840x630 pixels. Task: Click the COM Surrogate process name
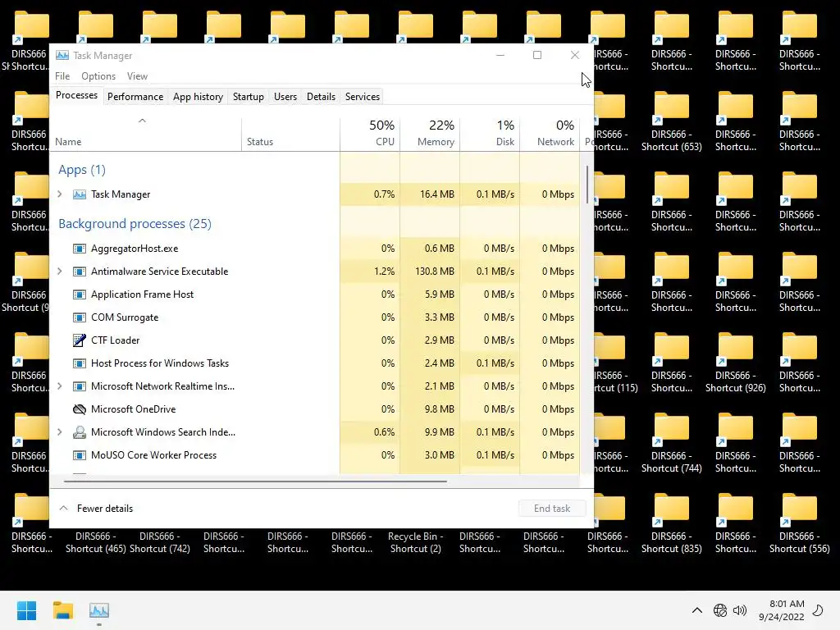point(125,317)
